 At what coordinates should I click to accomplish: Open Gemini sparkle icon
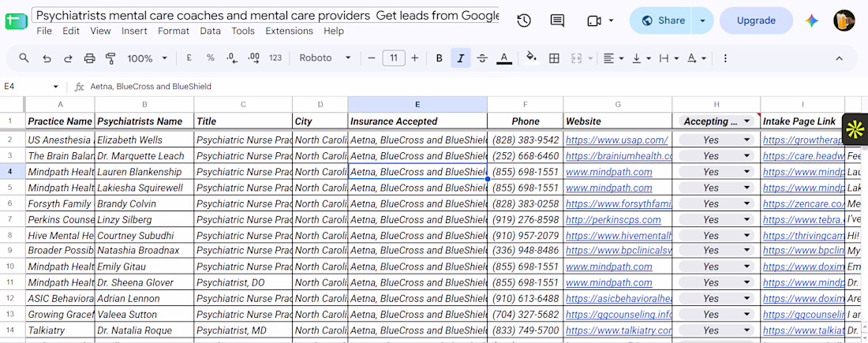812,21
